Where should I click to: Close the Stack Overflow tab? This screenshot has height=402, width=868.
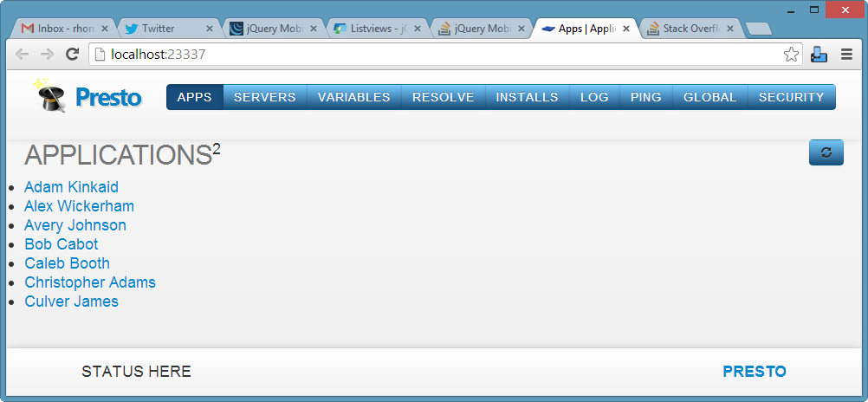(x=730, y=29)
